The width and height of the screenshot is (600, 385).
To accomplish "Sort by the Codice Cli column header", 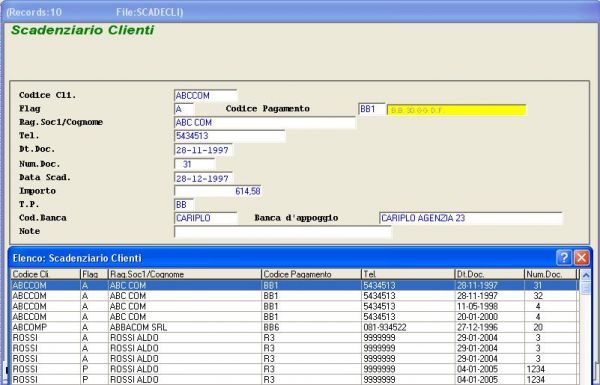I will 46,274.
